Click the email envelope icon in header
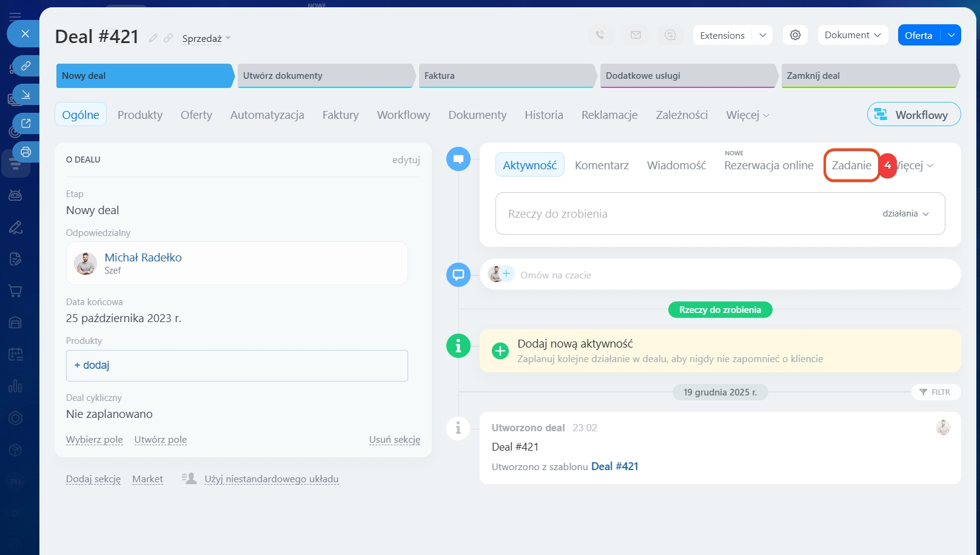This screenshot has height=555, width=980. click(636, 35)
